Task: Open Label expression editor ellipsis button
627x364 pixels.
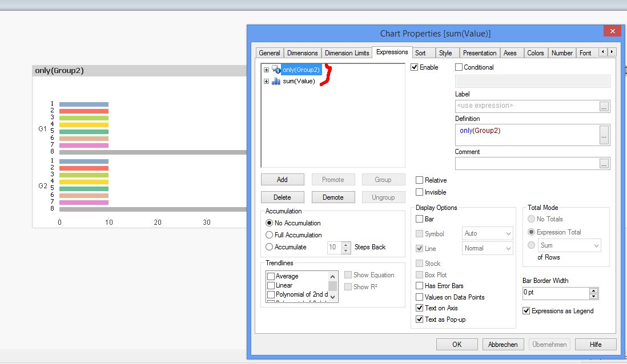Action: click(x=604, y=106)
